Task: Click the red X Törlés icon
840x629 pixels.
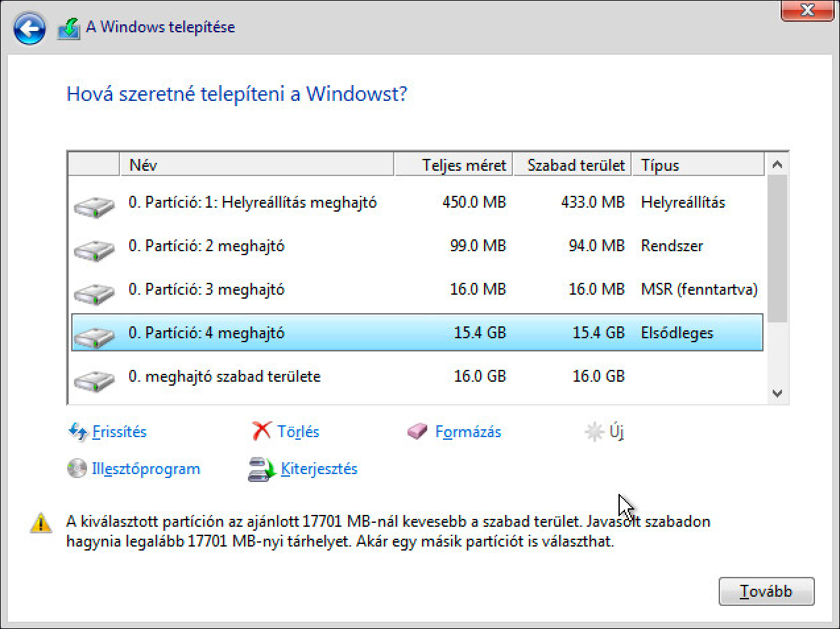Action: point(261,431)
